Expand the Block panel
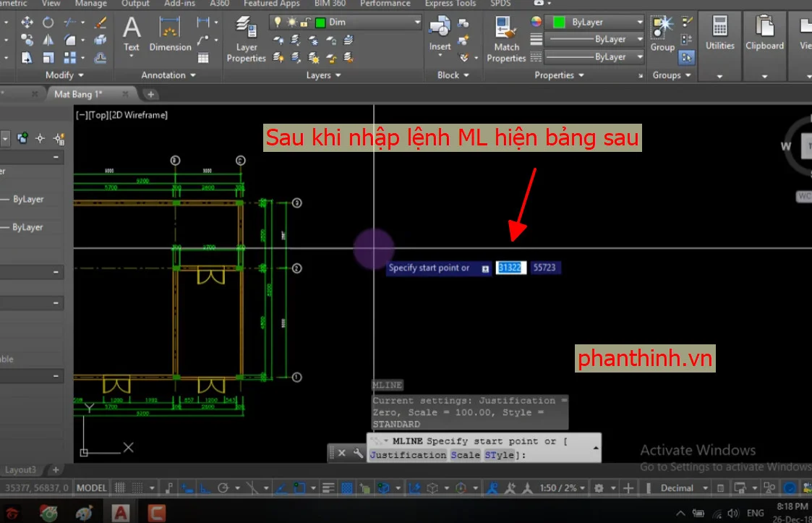This screenshot has width=812, height=523. (453, 75)
